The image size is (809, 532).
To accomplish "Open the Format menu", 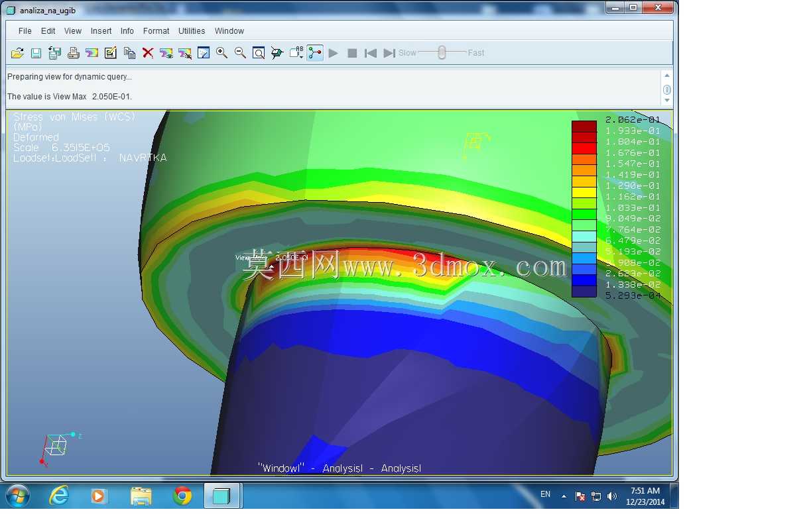I will coord(156,31).
